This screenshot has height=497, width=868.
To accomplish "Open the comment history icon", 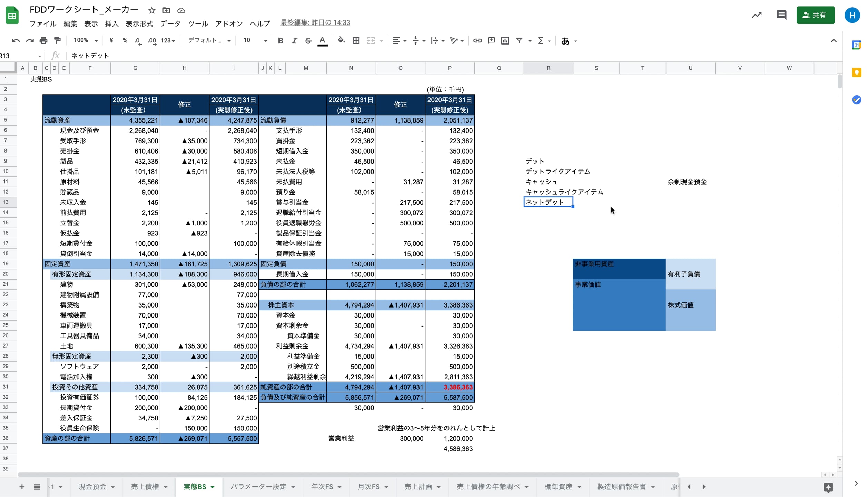I will [781, 15].
